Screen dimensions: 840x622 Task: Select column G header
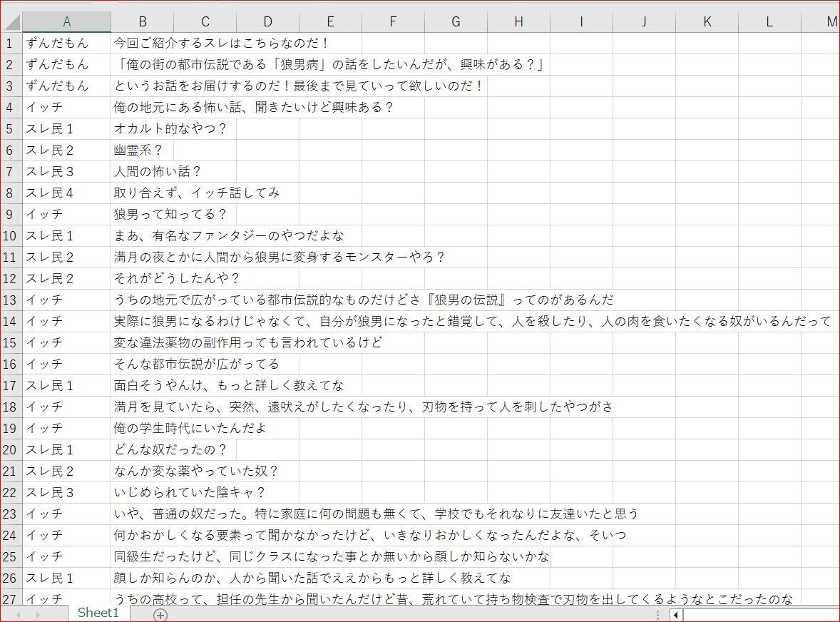(456, 21)
